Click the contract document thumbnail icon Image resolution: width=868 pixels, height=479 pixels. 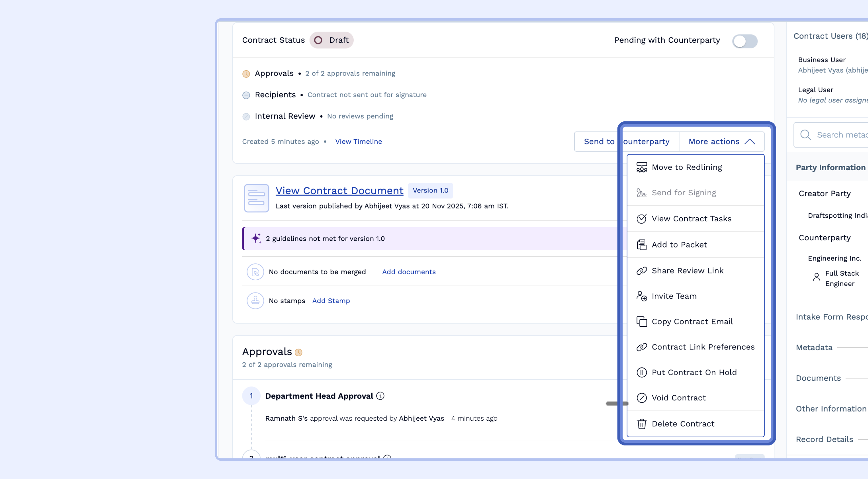coord(256,198)
